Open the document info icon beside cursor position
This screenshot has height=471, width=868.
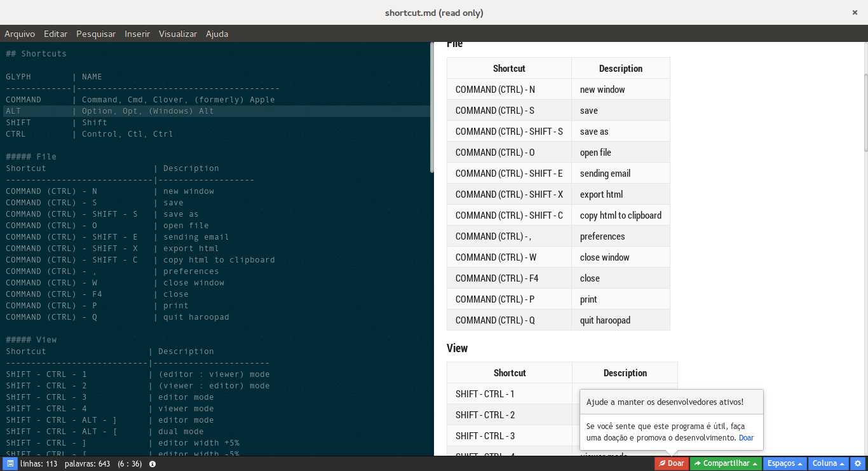[153, 464]
